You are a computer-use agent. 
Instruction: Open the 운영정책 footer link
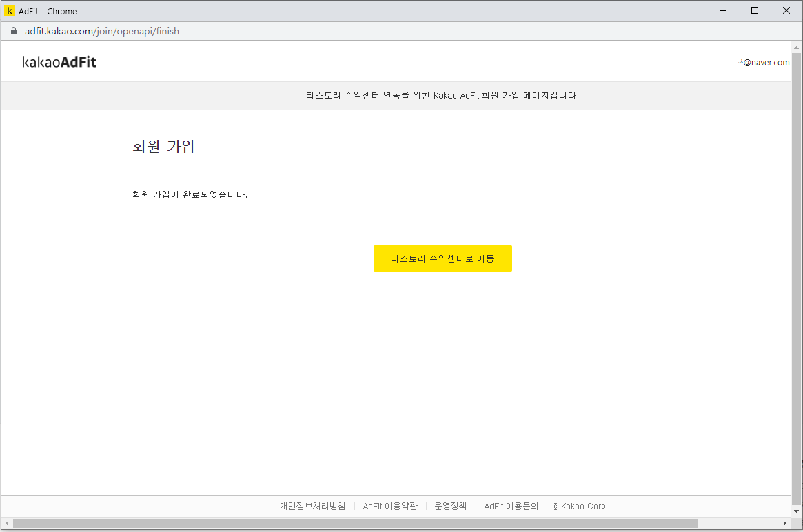tap(450, 506)
